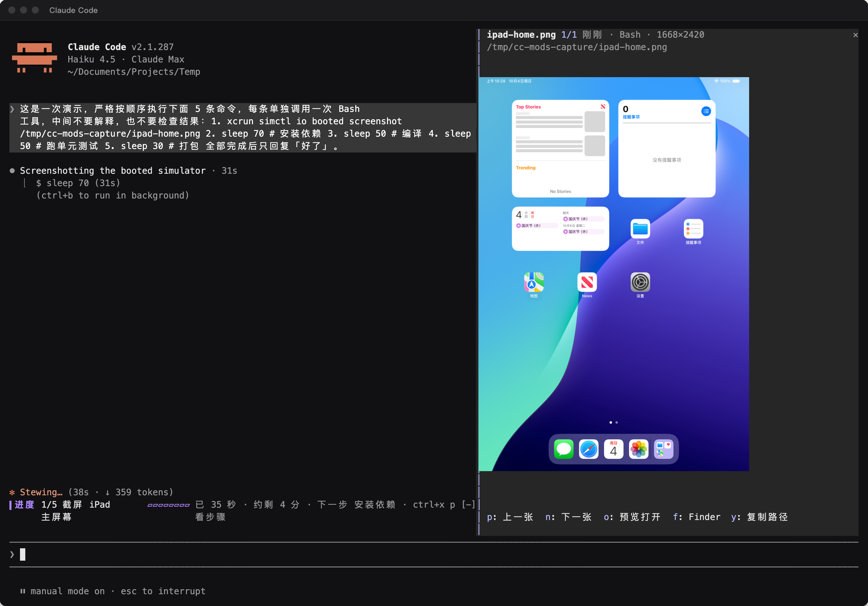Click the Top Stories news widget
The height and width of the screenshot is (606, 868).
pyautogui.click(x=560, y=149)
